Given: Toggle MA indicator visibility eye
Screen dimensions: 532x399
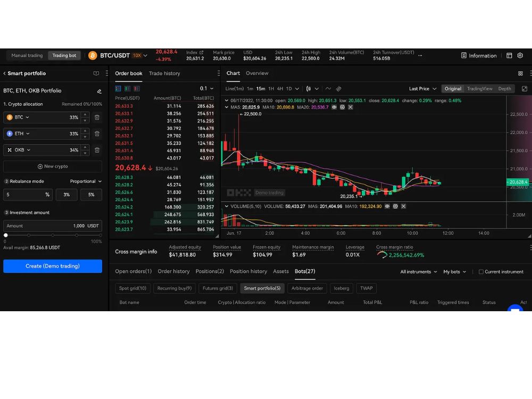Looking at the screenshot, I should [x=334, y=107].
